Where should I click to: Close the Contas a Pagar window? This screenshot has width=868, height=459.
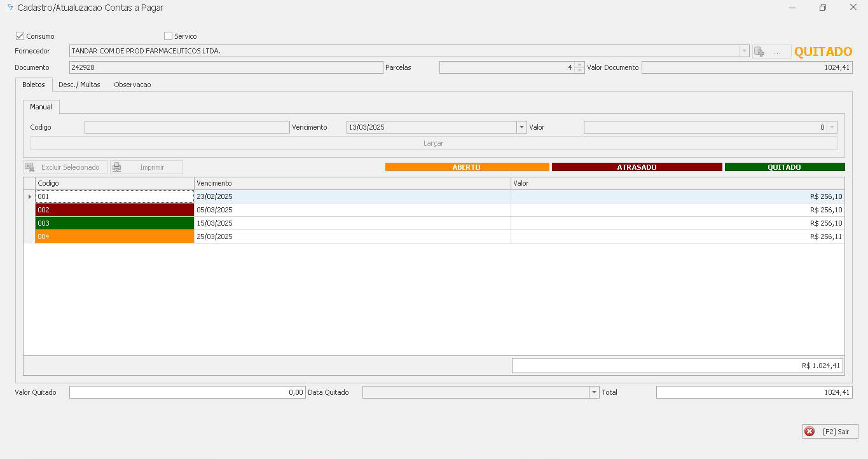[853, 8]
